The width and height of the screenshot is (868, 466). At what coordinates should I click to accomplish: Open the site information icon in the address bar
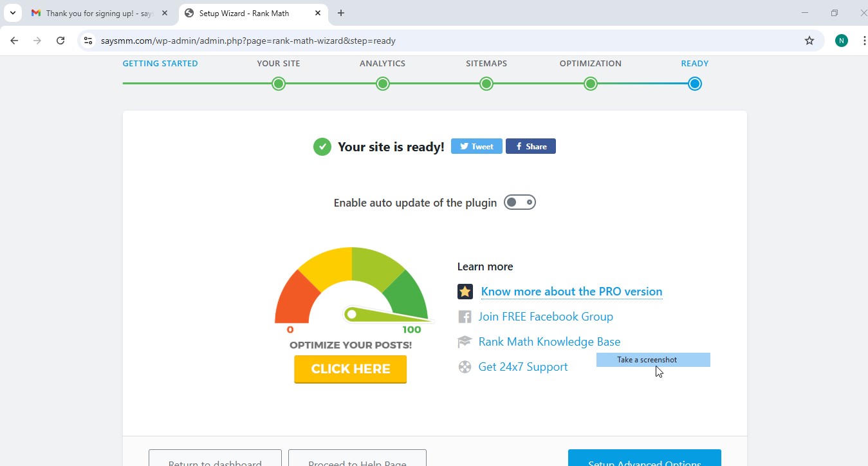(88, 40)
